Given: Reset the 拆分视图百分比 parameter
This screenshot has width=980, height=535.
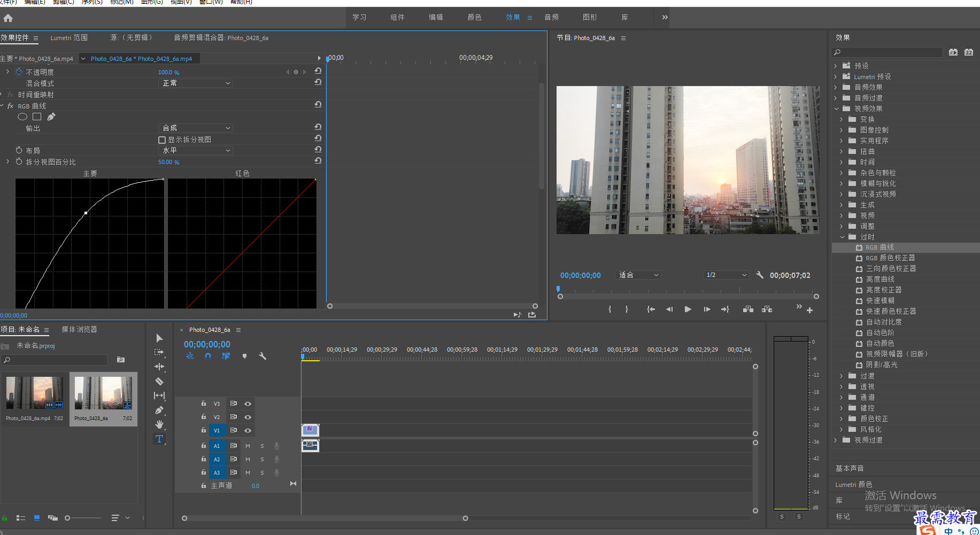Looking at the screenshot, I should [x=318, y=160].
